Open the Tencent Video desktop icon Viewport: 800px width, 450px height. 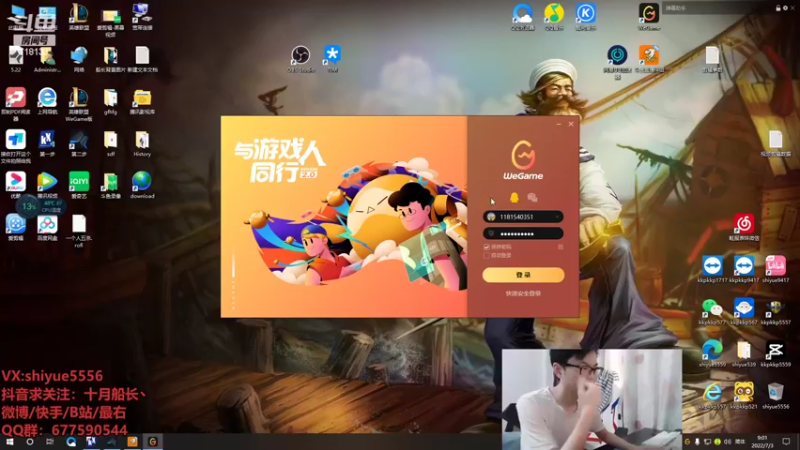coord(47,185)
